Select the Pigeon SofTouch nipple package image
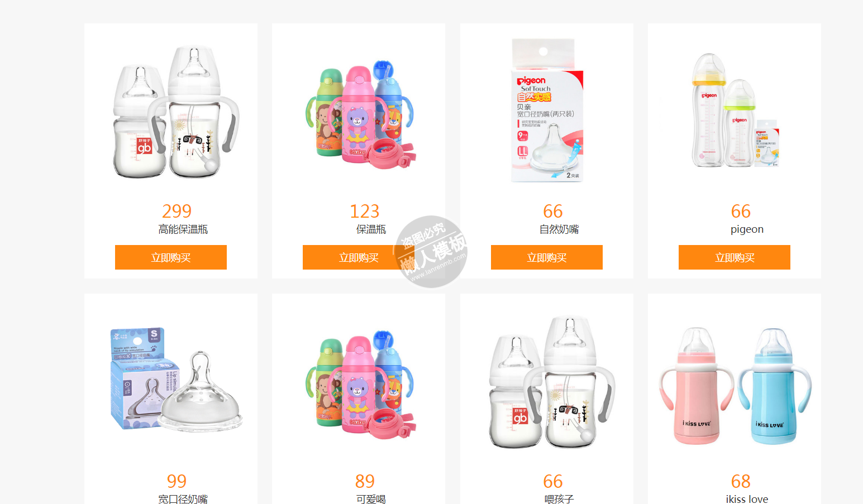The height and width of the screenshot is (504, 863). [547, 111]
